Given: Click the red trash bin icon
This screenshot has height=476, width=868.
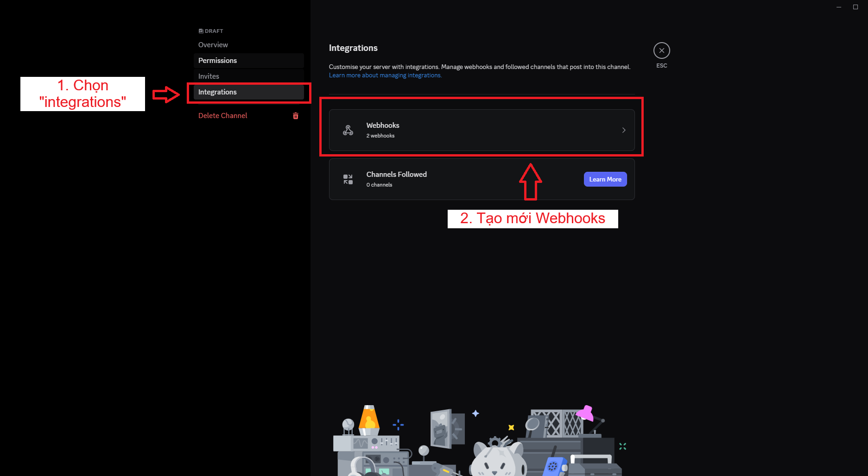Looking at the screenshot, I should [x=296, y=116].
